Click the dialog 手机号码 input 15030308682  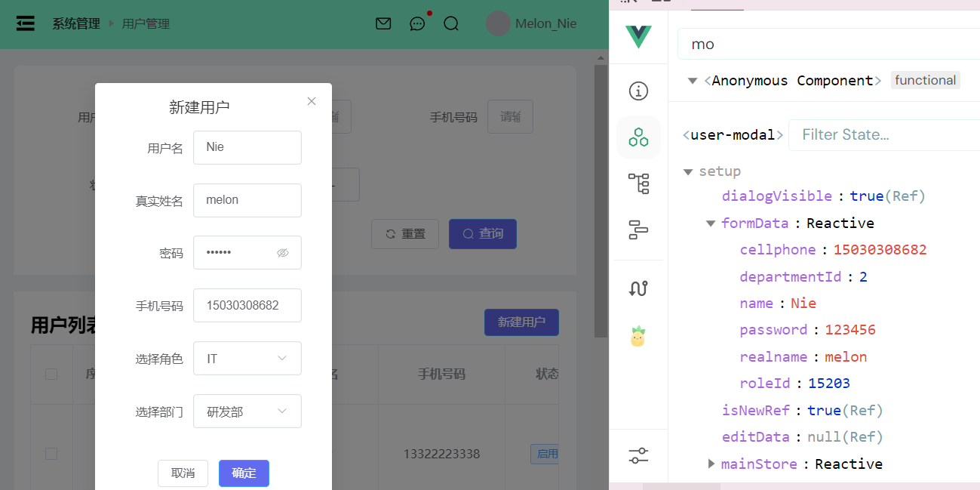pos(247,306)
